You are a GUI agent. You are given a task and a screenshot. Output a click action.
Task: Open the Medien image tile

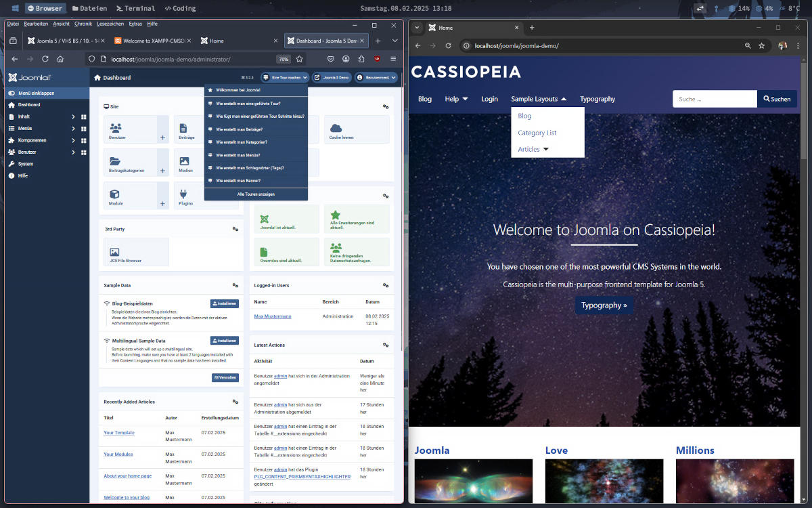tap(189, 163)
